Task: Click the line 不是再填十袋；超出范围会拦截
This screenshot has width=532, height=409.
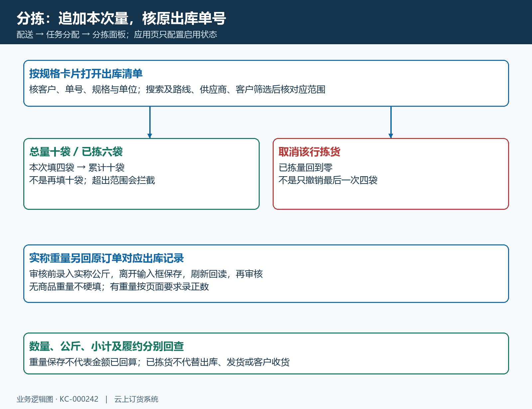Action: click(x=92, y=180)
